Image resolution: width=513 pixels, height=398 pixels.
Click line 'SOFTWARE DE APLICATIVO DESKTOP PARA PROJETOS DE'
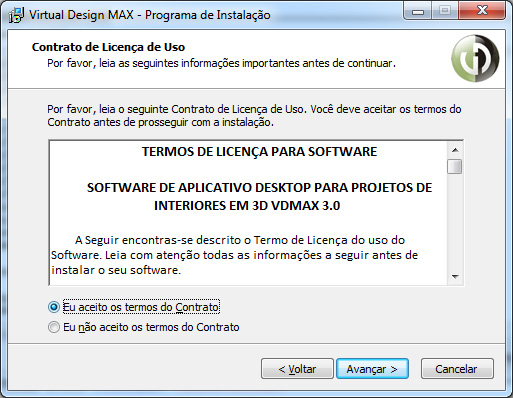259,188
